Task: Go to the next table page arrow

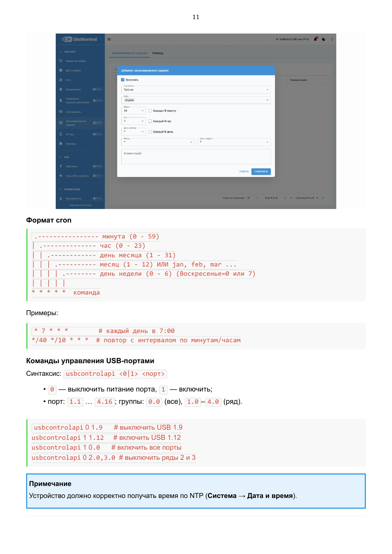Action: [x=317, y=198]
